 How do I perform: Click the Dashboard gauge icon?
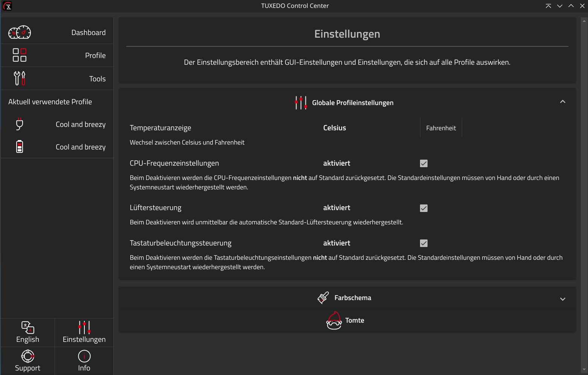click(x=20, y=32)
